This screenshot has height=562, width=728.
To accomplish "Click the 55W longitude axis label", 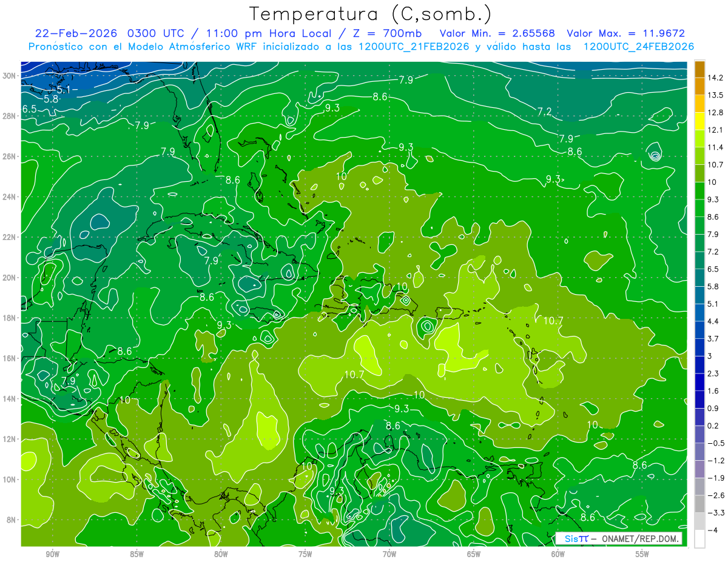I will (x=642, y=554).
